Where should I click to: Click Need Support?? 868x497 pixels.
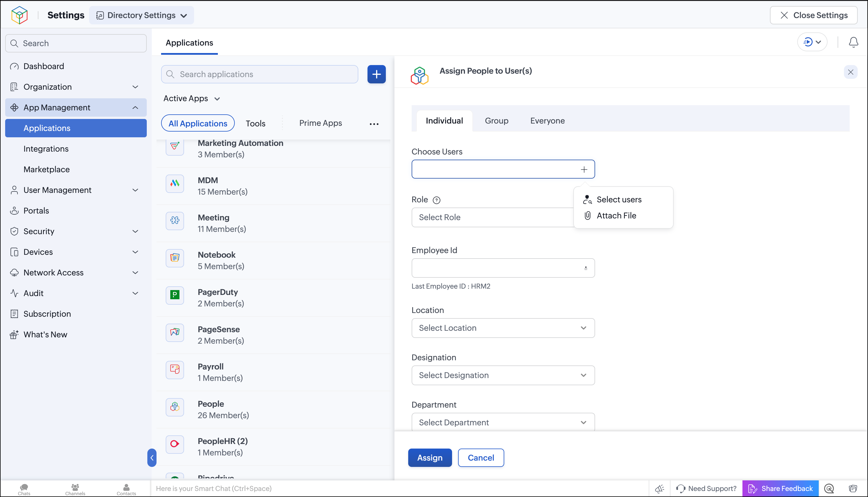[706, 489]
